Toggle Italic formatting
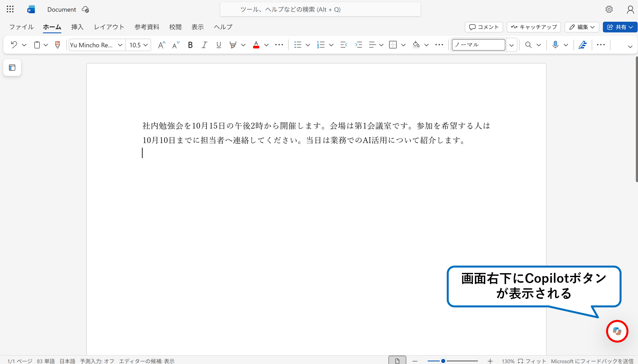 [204, 45]
